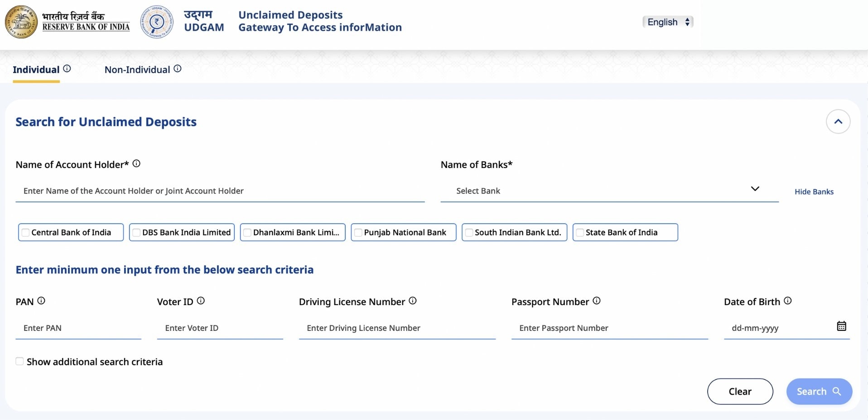This screenshot has width=868, height=420.
Task: Click the Enter PAN input field
Action: pos(78,328)
